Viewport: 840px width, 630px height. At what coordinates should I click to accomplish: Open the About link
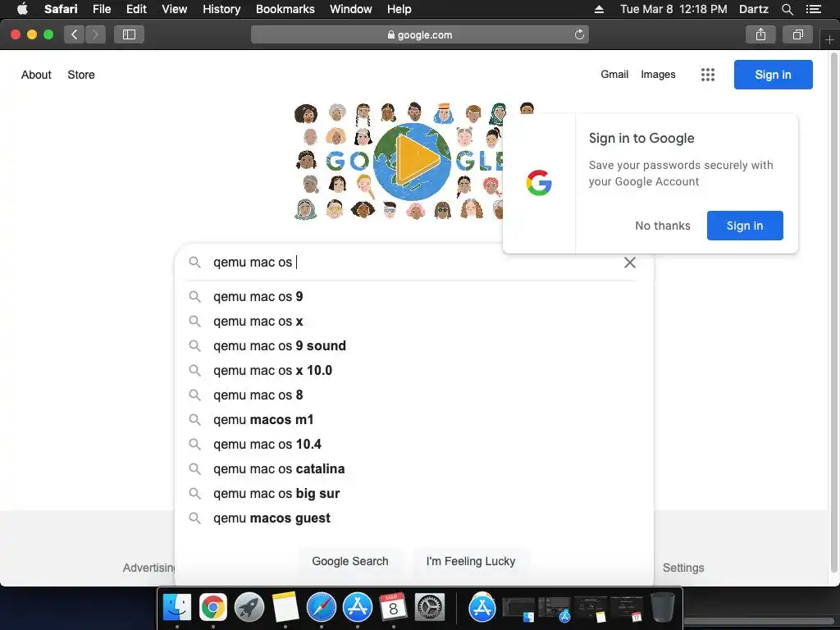click(36, 75)
